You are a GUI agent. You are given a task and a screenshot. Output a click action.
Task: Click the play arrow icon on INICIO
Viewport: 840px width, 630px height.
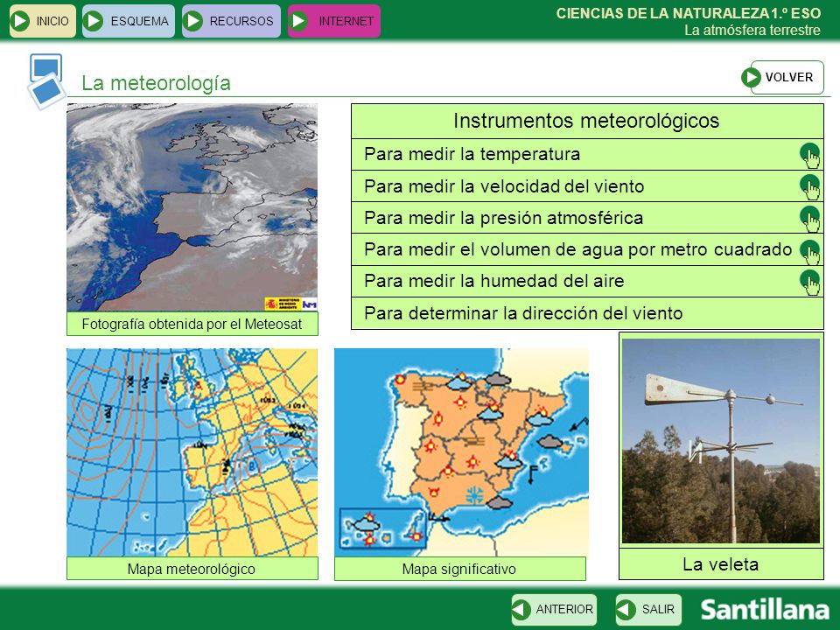(20, 21)
